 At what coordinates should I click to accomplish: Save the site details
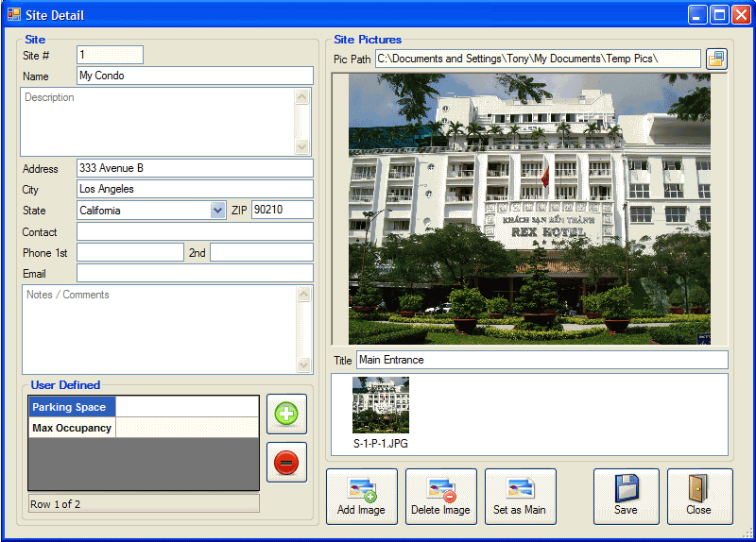click(x=626, y=497)
